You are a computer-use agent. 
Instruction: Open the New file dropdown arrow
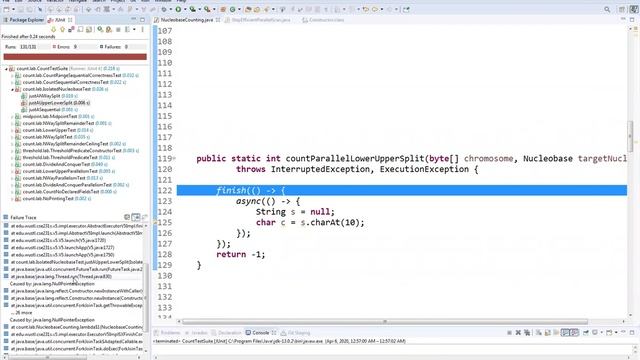[13, 9]
